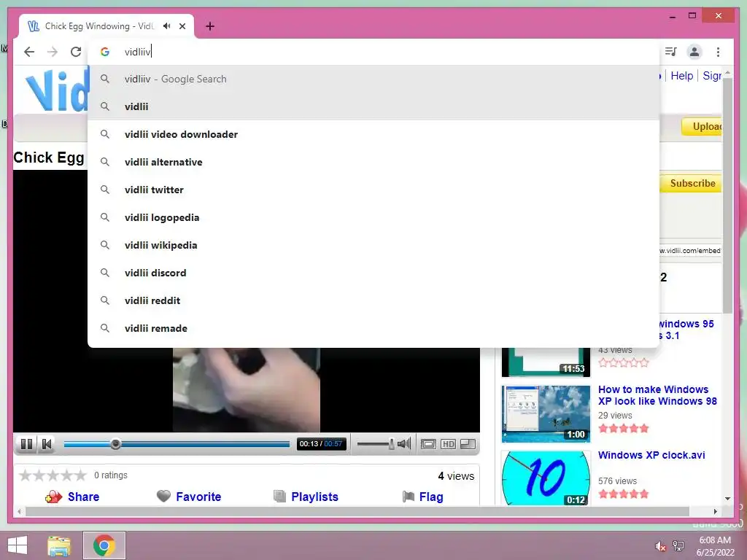Screen dimensions: 747x560
Task: Click the embed code field with vidlii.com/embed
Action: 690,251
